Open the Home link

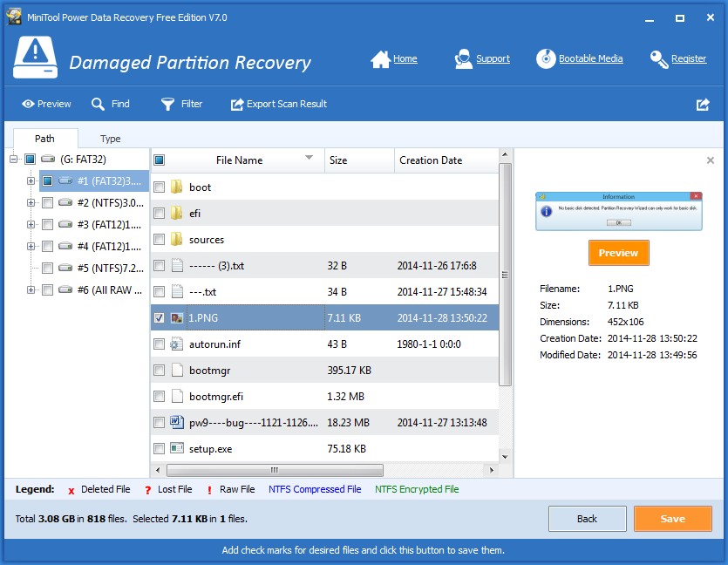(405, 59)
